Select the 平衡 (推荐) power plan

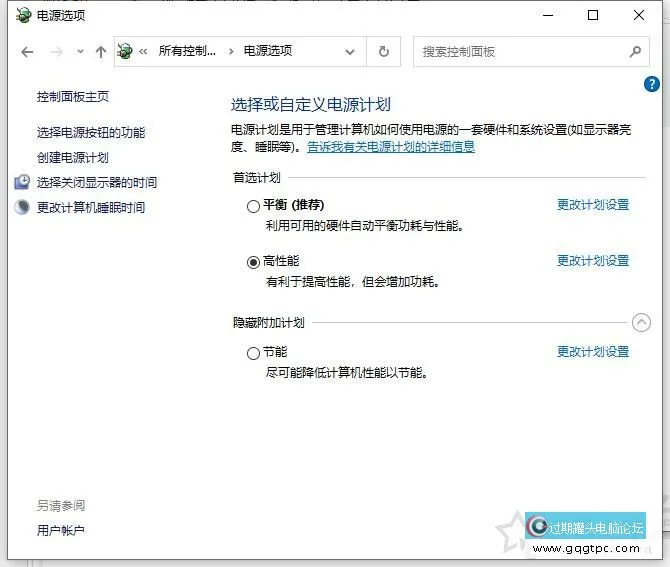[x=253, y=206]
